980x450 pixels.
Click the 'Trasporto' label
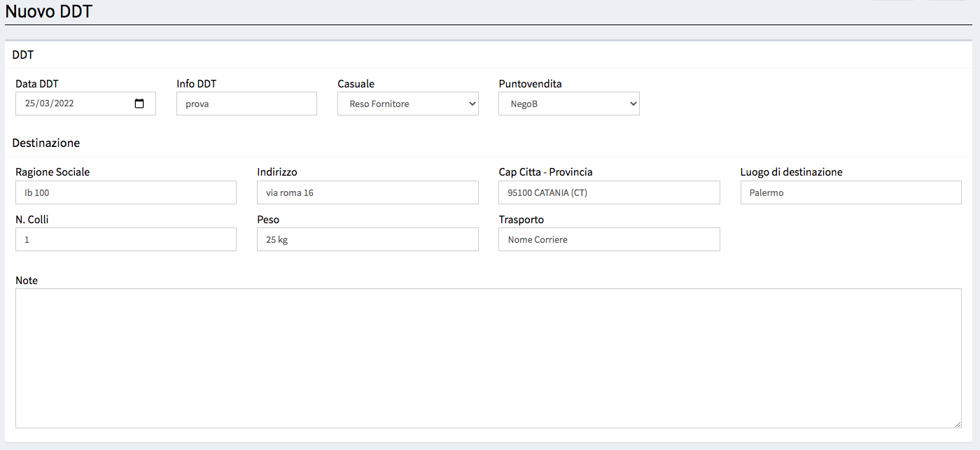tap(521, 220)
